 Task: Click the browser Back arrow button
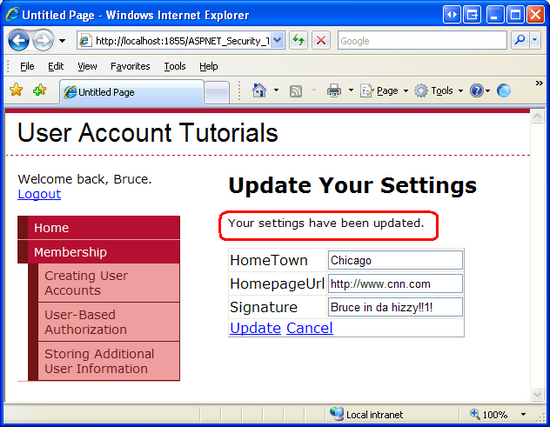[19, 41]
